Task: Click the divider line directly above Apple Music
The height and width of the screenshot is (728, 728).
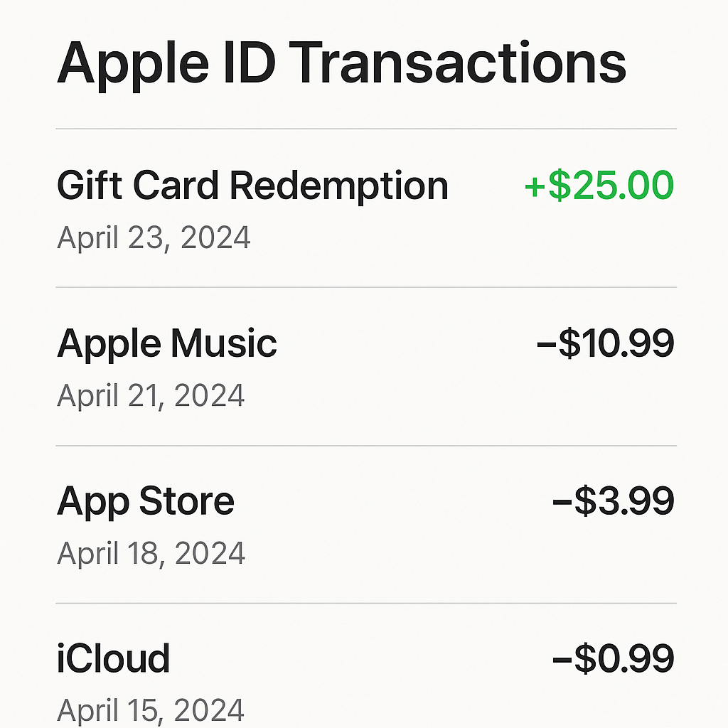Action: 366,288
